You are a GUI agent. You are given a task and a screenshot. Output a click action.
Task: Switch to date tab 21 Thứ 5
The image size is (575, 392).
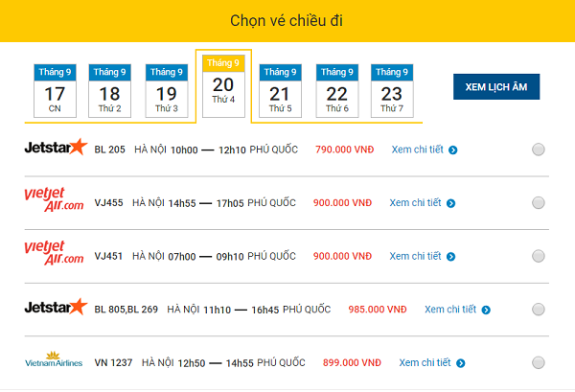click(x=280, y=91)
